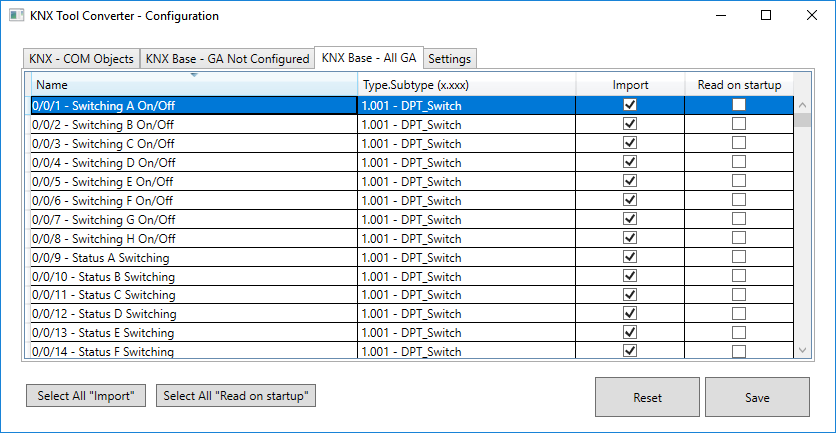The image size is (836, 433).
Task: Toggle Import checkbox for Status A Switching
Action: tap(630, 257)
